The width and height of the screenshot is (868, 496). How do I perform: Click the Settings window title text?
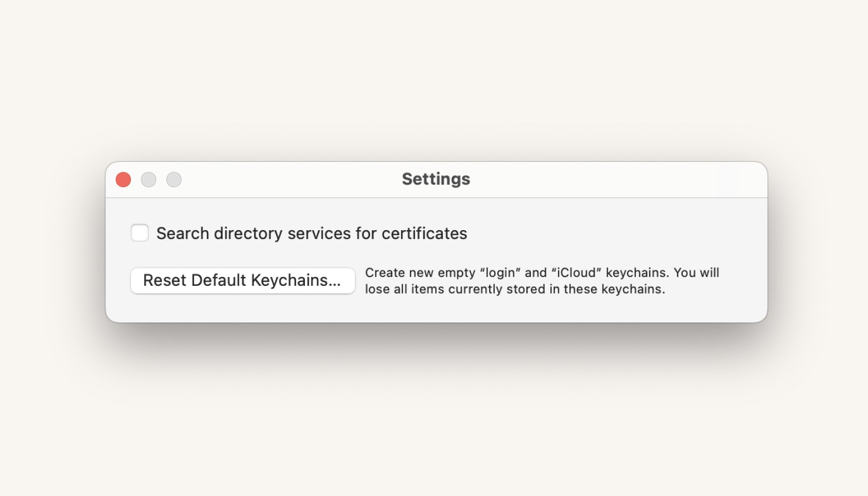point(436,179)
